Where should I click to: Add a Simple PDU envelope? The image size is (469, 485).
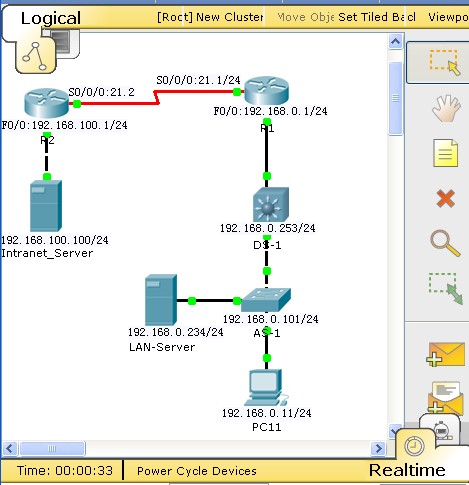tap(446, 354)
